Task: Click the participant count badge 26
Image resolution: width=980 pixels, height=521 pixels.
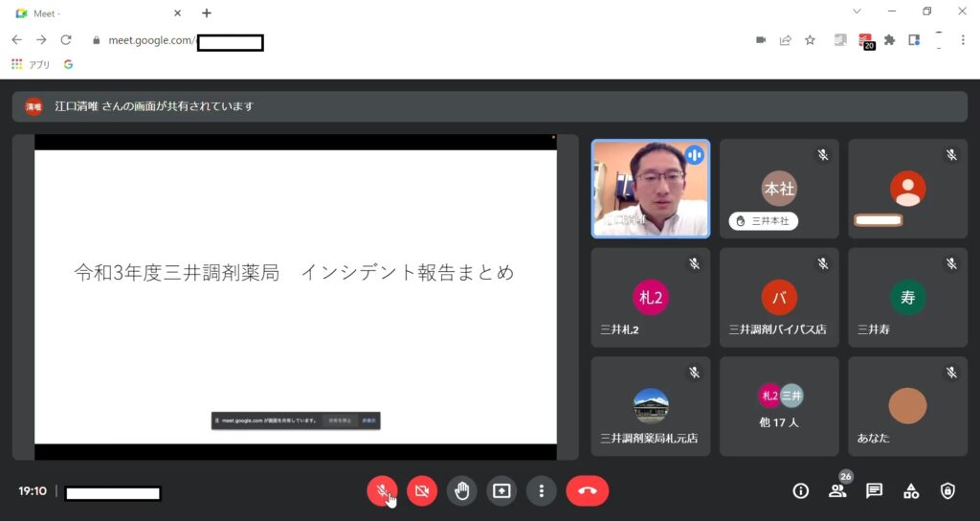Action: (x=846, y=477)
